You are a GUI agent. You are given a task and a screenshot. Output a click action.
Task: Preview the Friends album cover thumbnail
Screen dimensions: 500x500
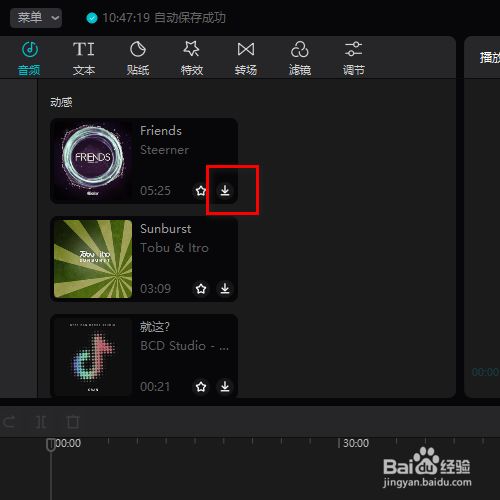(x=93, y=161)
